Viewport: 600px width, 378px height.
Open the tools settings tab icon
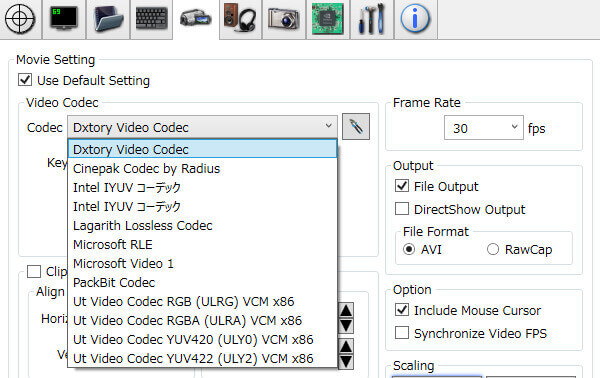tap(372, 19)
